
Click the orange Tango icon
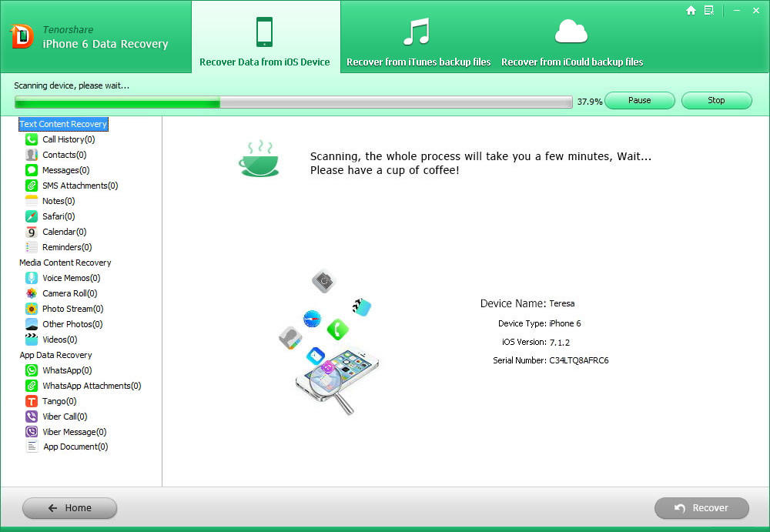(32, 401)
